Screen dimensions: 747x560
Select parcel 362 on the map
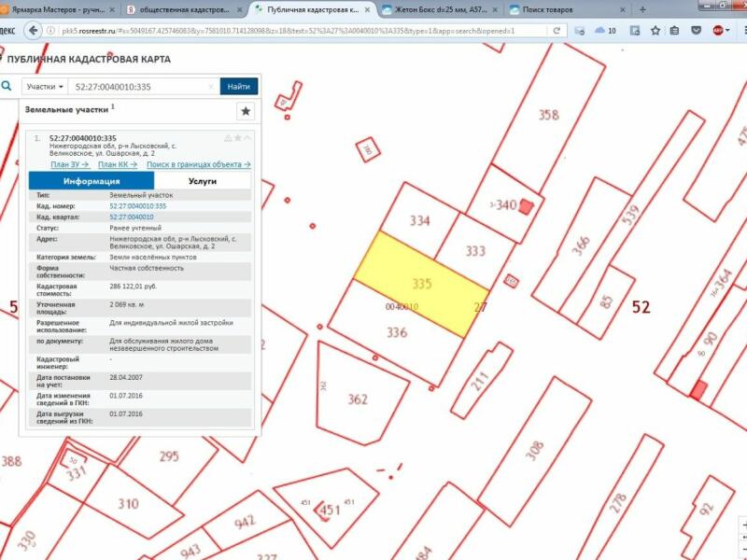tap(358, 399)
